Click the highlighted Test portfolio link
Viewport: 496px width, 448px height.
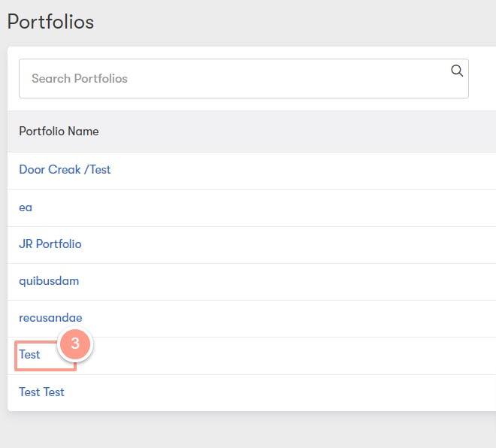[x=29, y=354]
